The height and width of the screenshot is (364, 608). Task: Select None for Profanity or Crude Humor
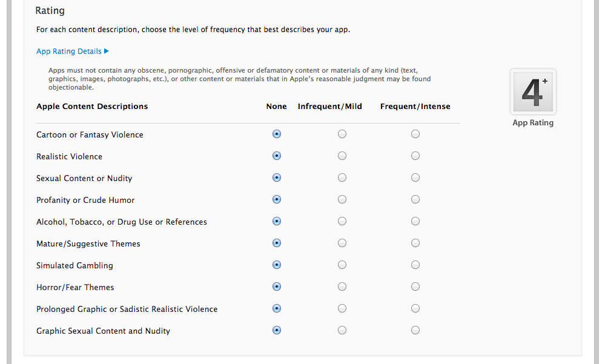point(277,199)
